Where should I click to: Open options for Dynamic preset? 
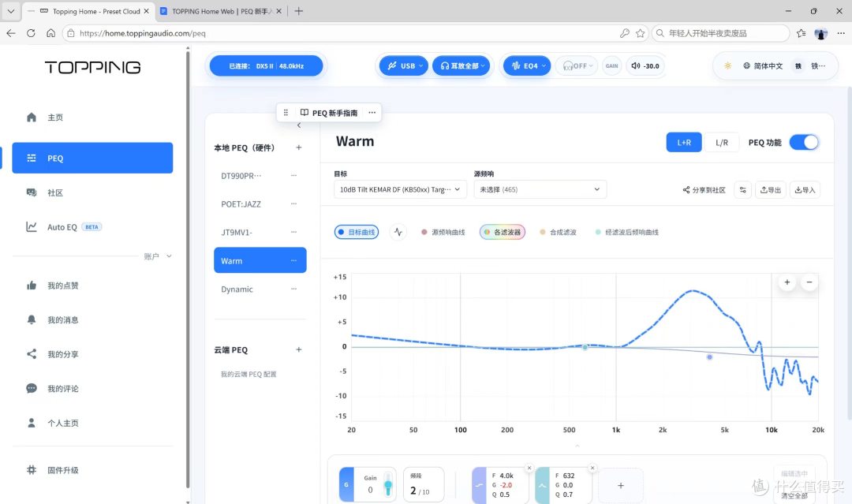[x=294, y=289]
